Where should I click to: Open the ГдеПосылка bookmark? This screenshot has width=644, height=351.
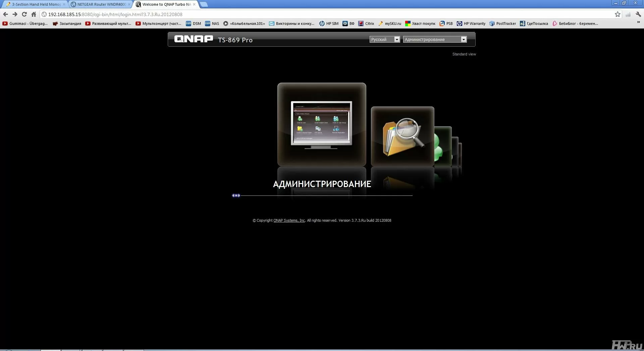click(534, 24)
